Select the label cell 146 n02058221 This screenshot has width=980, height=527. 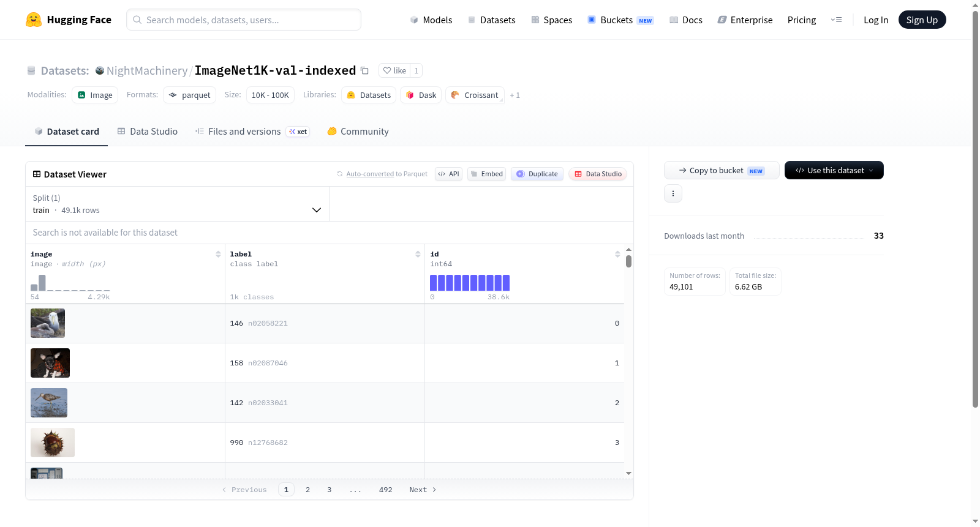(325, 323)
